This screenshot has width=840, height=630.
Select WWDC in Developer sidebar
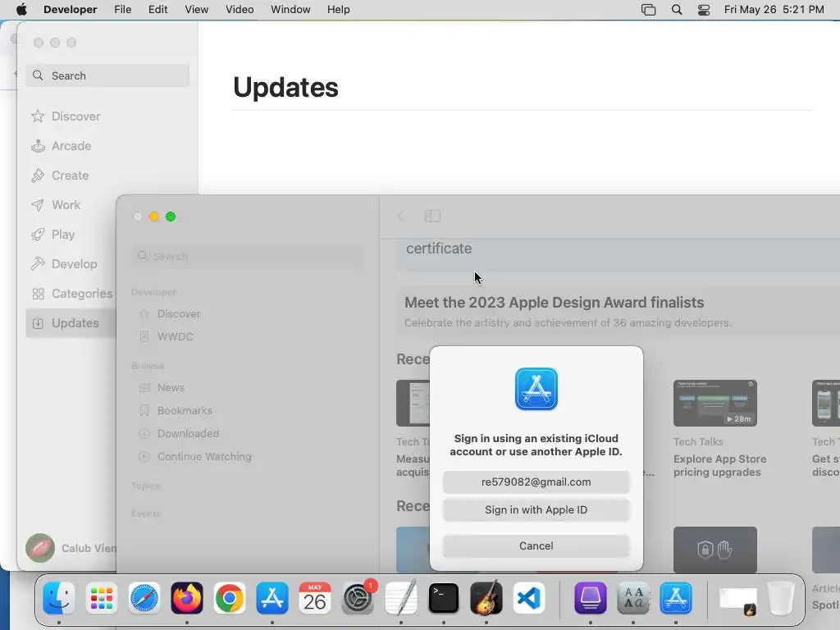(x=175, y=336)
